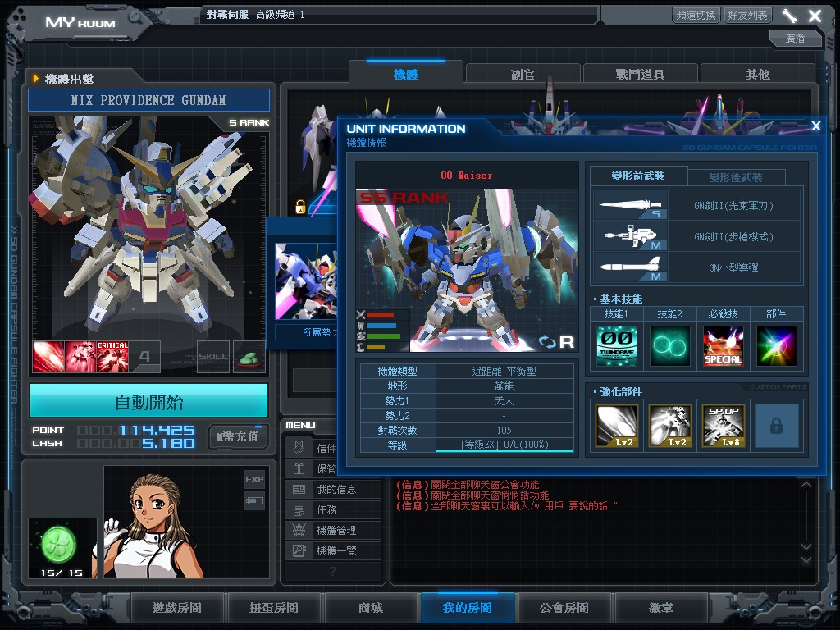Screen dimensions: 840x630
Task: Click the GN小型導彈 missile weapon icon
Action: (631, 267)
